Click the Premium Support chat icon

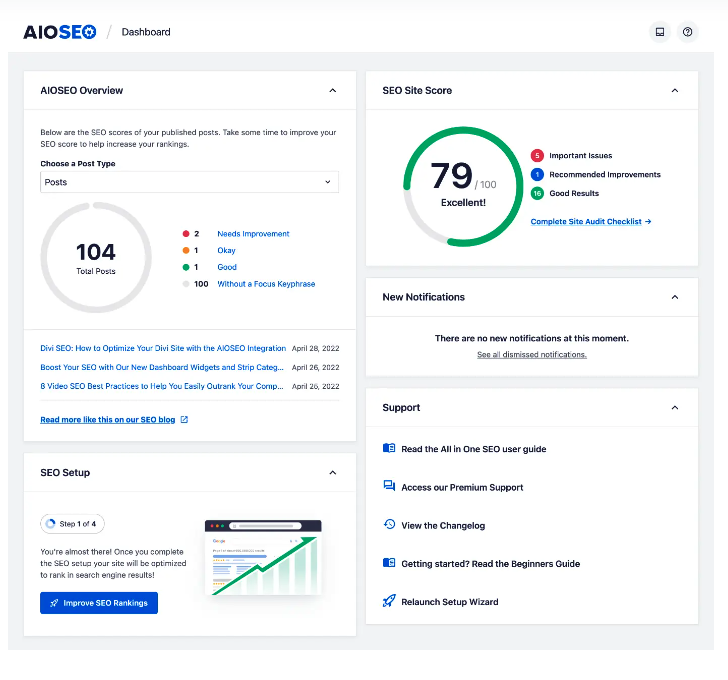389,486
